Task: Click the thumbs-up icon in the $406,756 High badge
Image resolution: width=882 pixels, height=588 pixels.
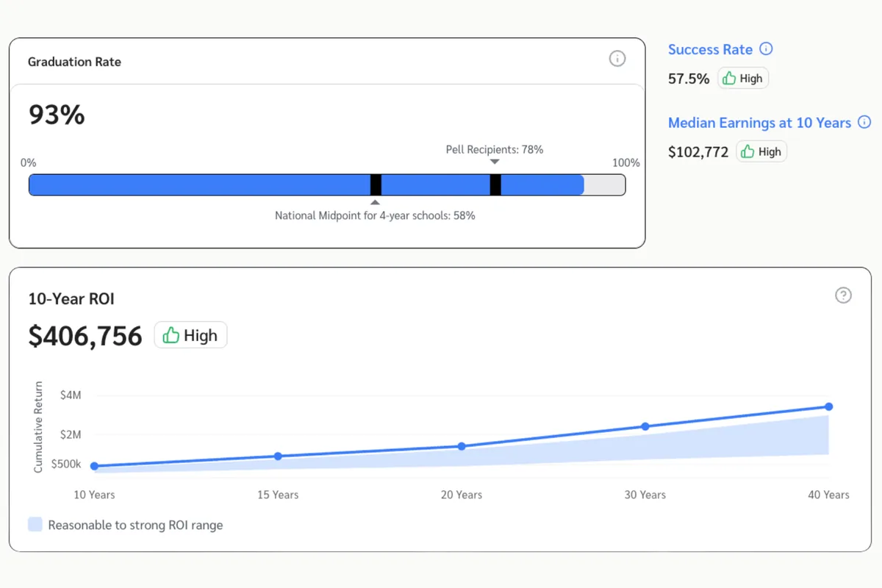Action: click(x=171, y=335)
